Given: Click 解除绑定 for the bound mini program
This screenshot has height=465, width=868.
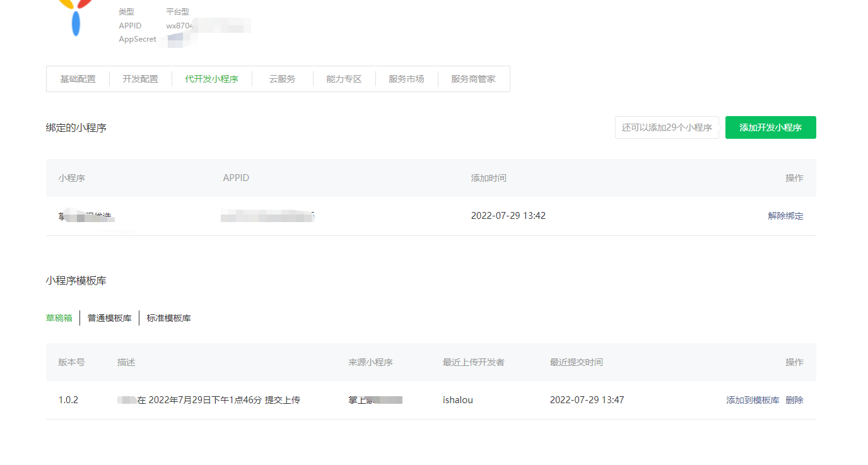Looking at the screenshot, I should [785, 216].
